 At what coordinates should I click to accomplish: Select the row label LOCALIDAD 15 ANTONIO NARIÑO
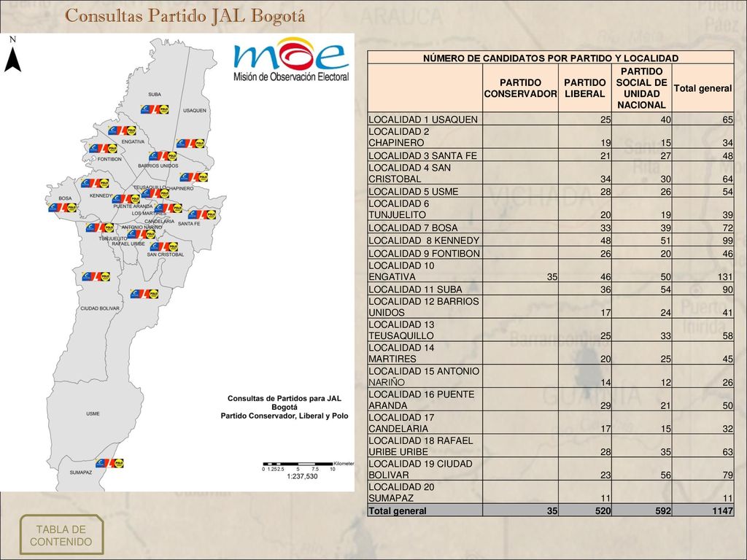424,377
